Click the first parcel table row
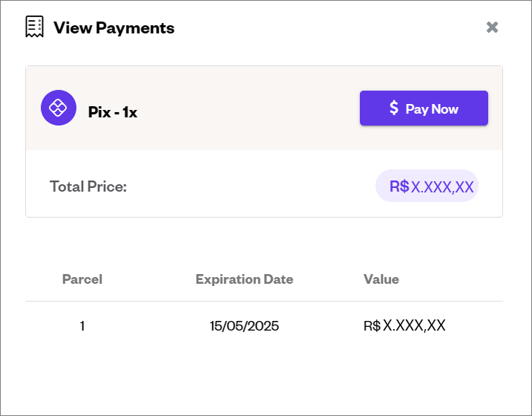Viewport: 532px width, 416px height. pos(264,325)
